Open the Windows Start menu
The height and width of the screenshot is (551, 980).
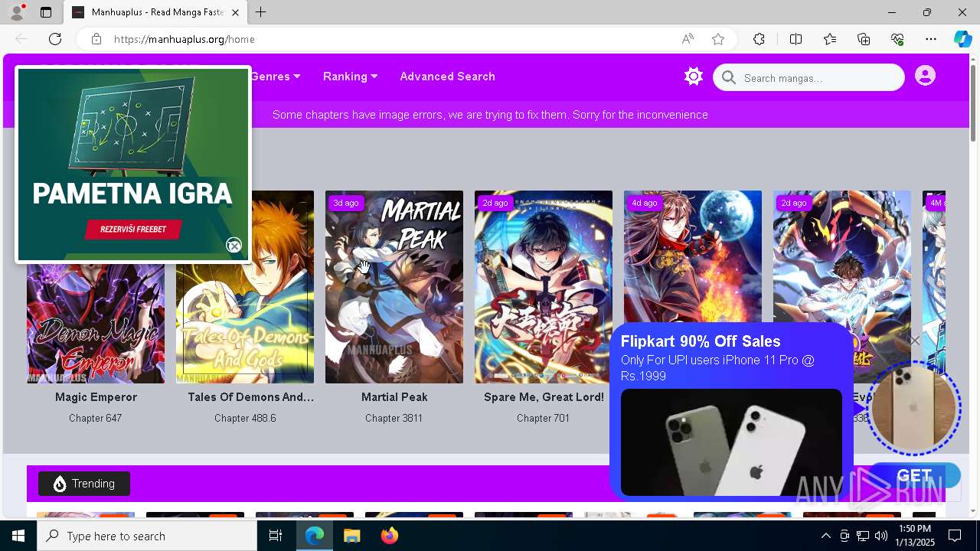[x=18, y=536]
